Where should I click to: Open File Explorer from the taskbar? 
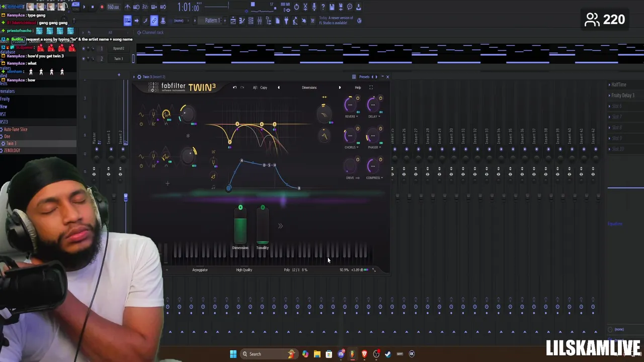(x=317, y=354)
